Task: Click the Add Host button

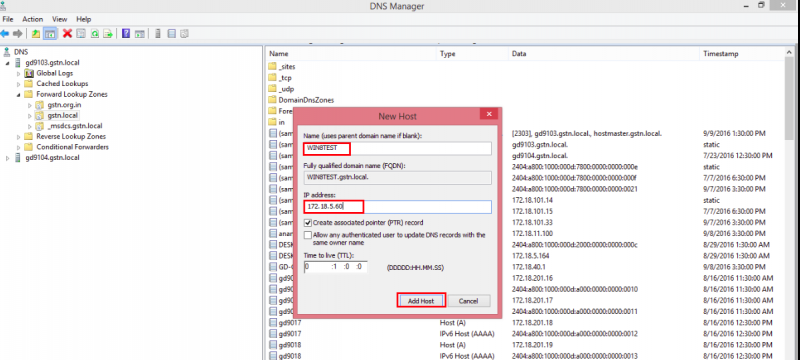Action: [421, 300]
